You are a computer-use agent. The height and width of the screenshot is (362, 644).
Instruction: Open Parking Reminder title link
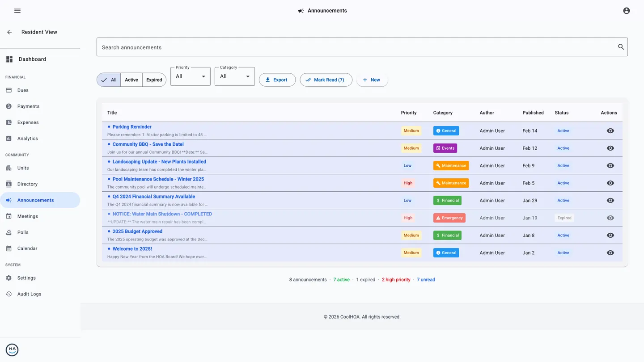(x=132, y=127)
